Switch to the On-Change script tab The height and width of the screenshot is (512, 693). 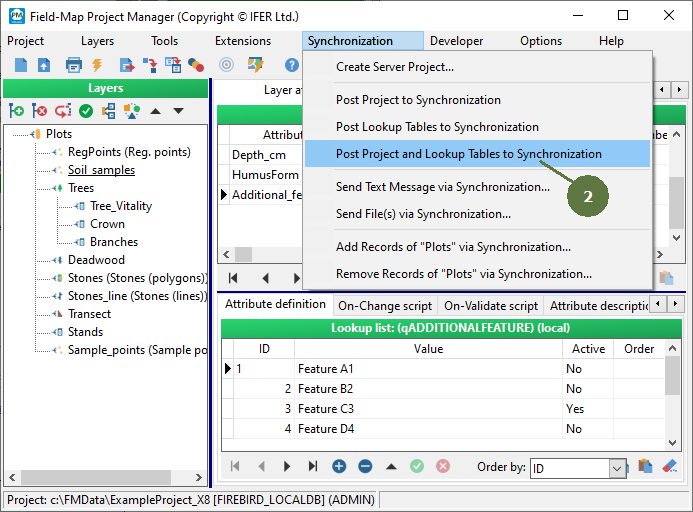click(385, 306)
